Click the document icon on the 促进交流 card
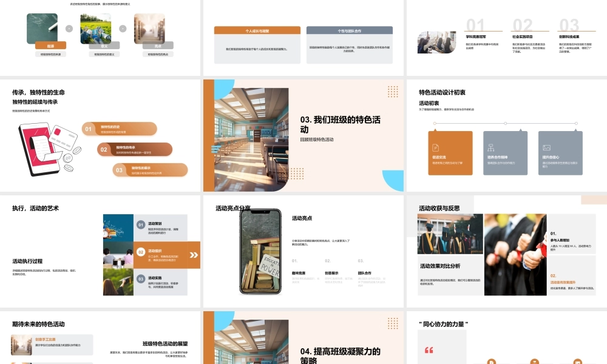 pos(435,148)
